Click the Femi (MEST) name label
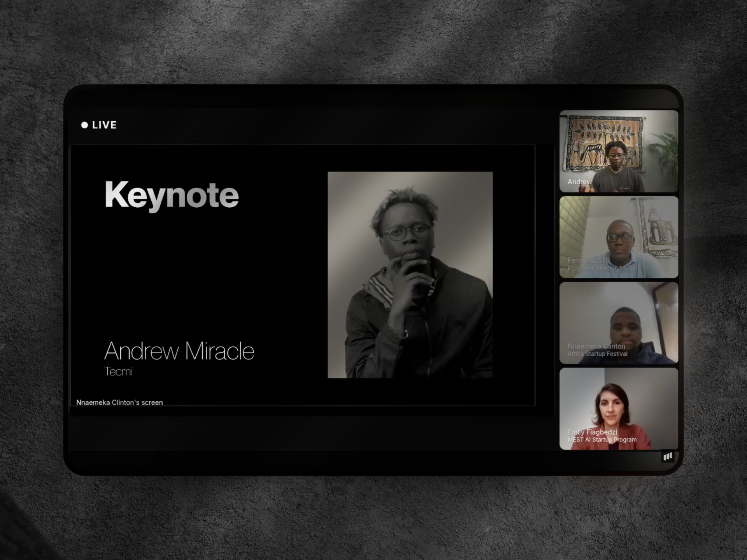 tap(587, 260)
